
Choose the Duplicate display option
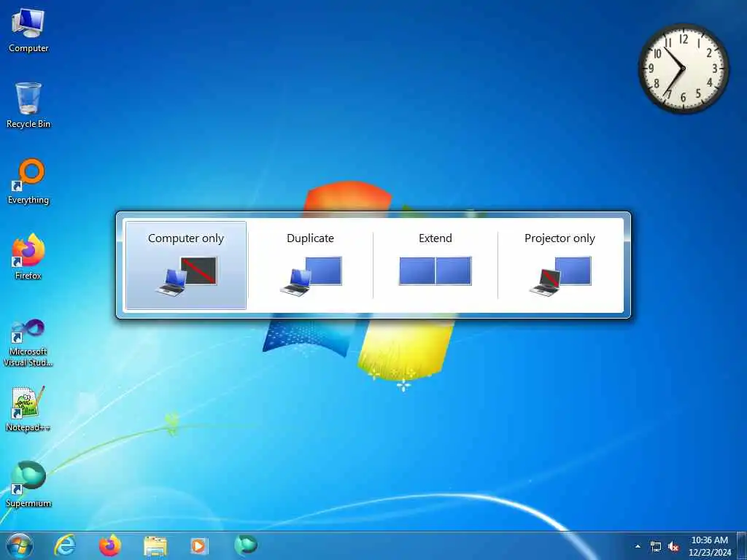point(310,265)
